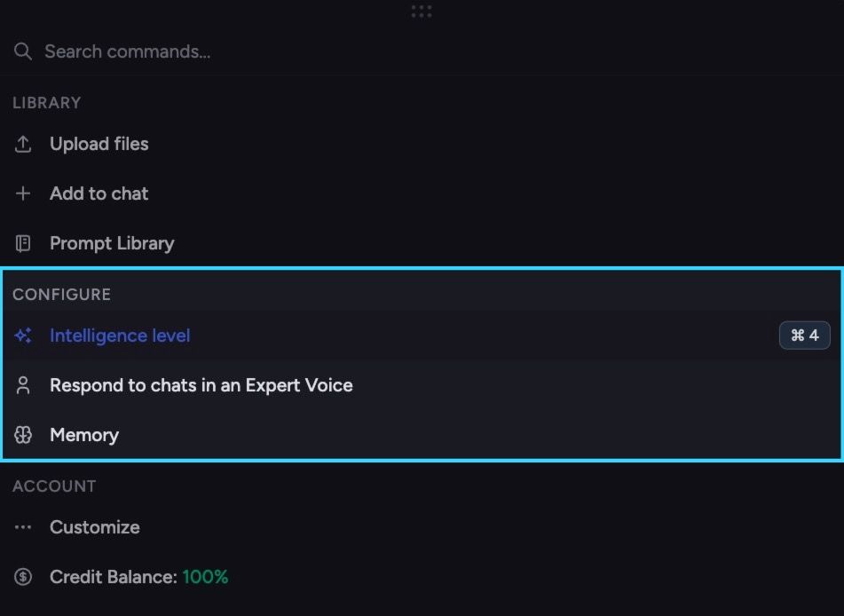Click the Prompt Library book icon
Image resolution: width=844 pixels, height=616 pixels.
point(22,243)
